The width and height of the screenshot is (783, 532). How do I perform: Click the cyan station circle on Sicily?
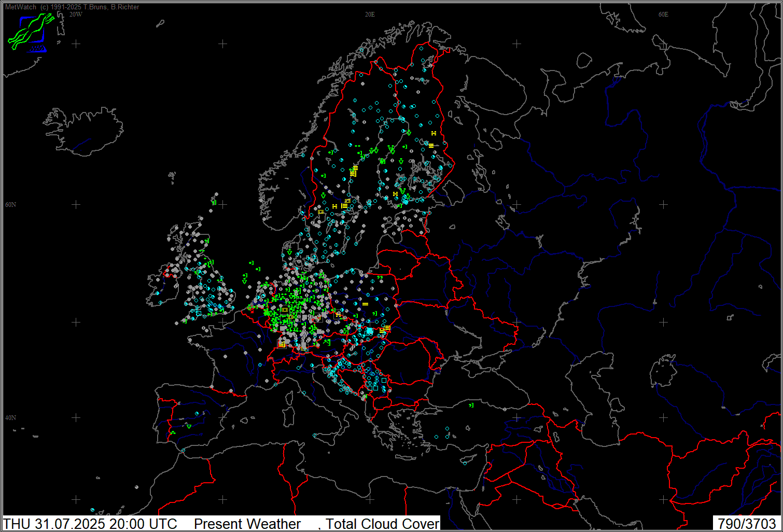[x=315, y=435]
